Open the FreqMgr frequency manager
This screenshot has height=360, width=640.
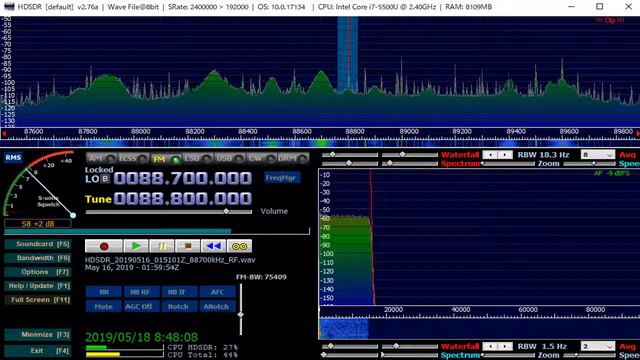[281, 178]
